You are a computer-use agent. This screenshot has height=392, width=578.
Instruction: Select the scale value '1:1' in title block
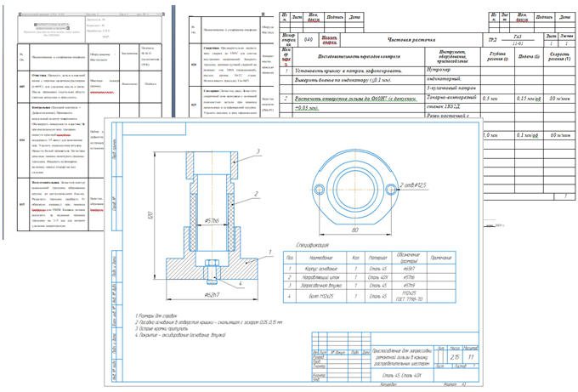(x=471, y=357)
